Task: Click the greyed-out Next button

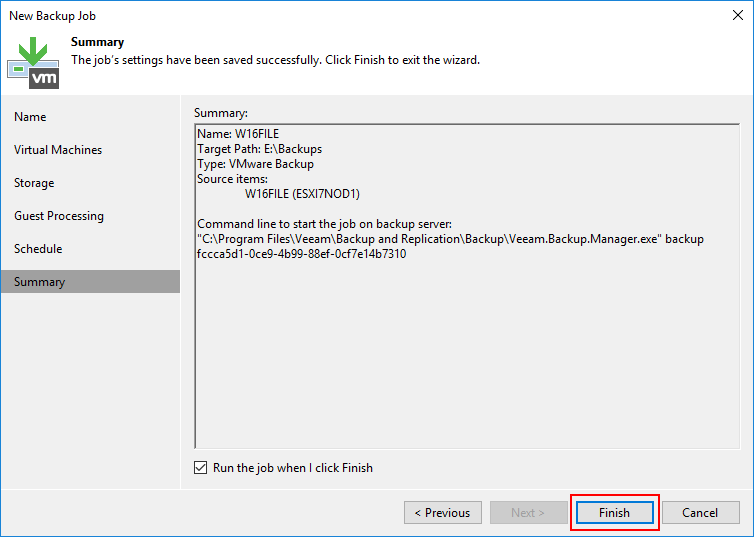Action: coord(528,513)
